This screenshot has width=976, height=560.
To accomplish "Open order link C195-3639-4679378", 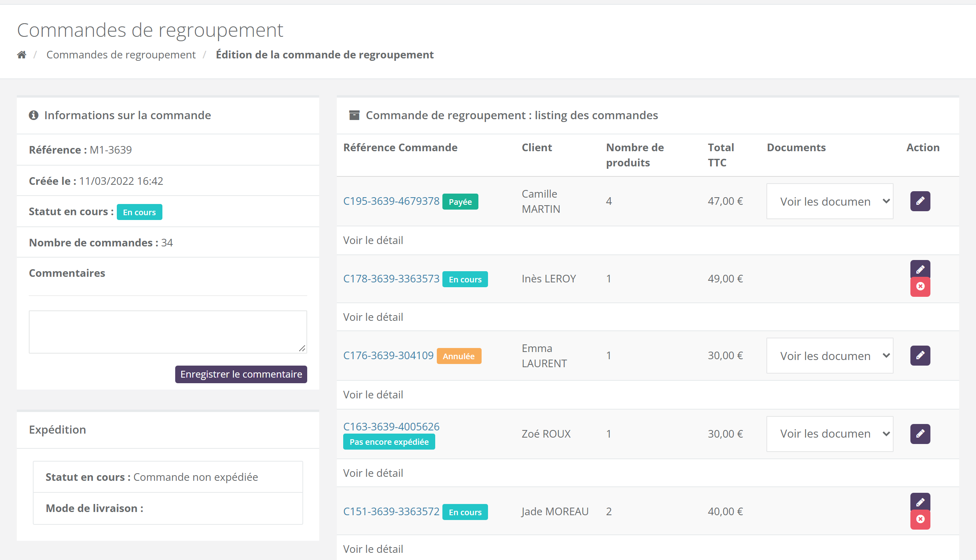I will (391, 201).
